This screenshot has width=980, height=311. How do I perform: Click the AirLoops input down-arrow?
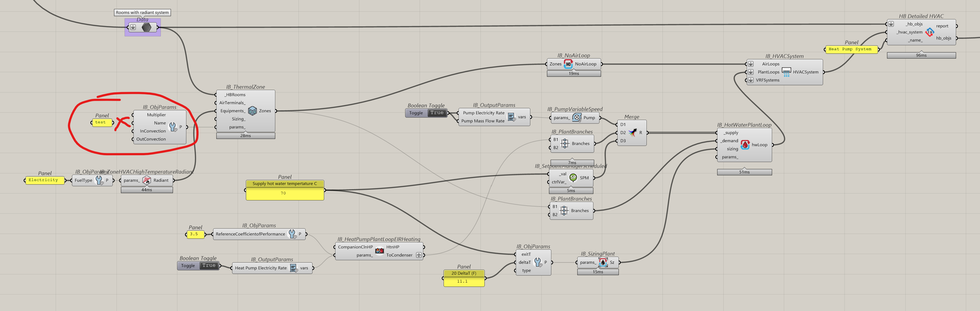pyautogui.click(x=750, y=64)
